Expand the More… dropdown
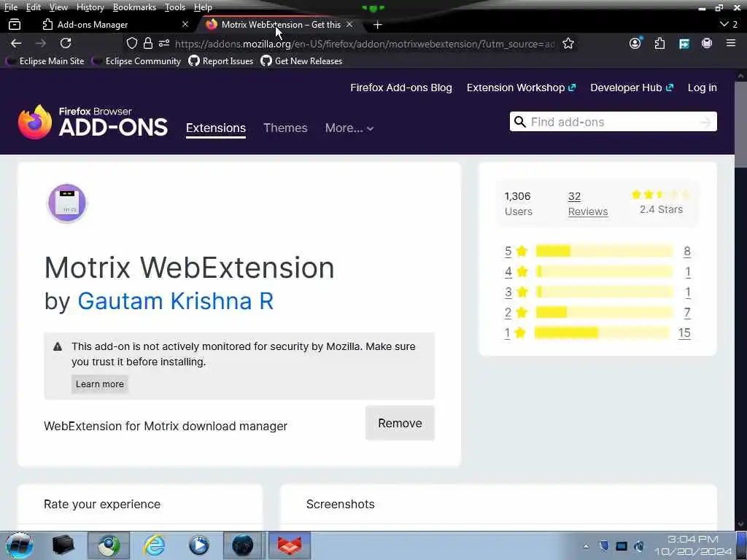747x560 pixels. 349,128
